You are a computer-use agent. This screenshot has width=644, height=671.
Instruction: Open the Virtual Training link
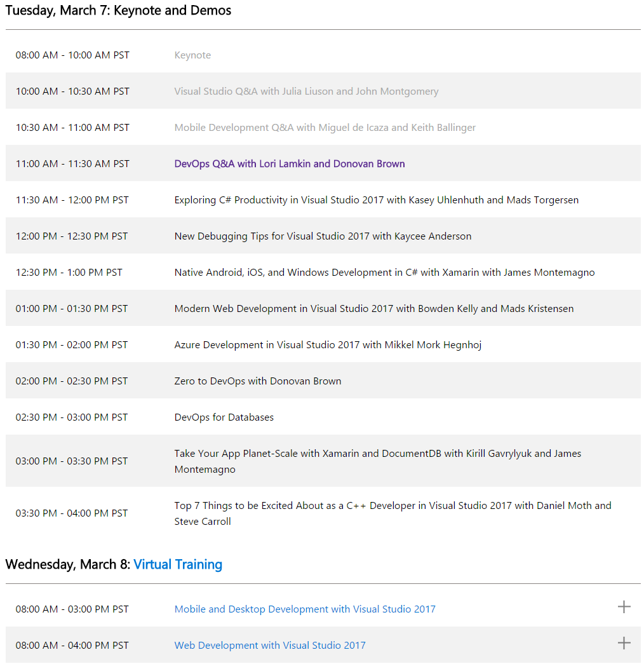[178, 564]
